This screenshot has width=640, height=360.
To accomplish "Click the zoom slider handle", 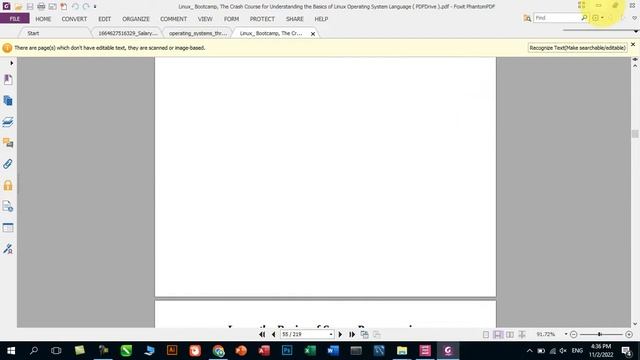I will (x=600, y=334).
